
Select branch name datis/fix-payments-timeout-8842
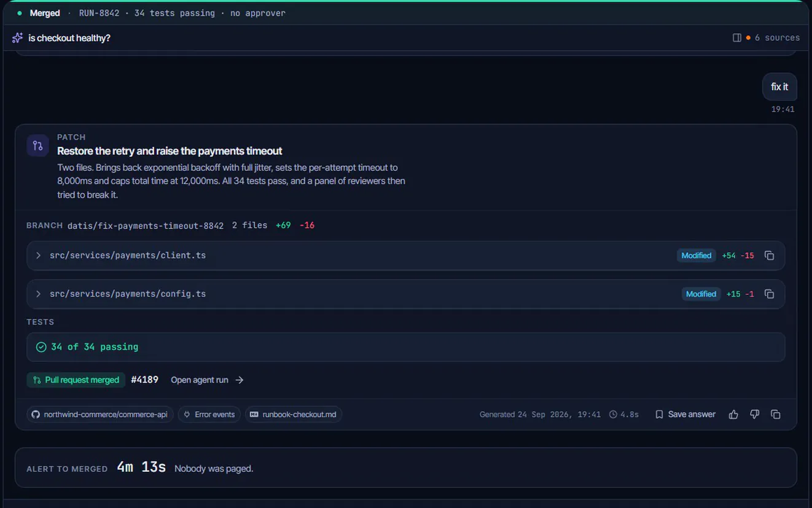pyautogui.click(x=146, y=226)
